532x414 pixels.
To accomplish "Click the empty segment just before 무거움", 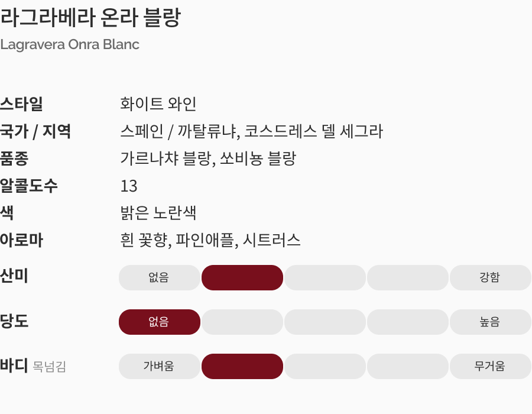I will click(x=408, y=367).
